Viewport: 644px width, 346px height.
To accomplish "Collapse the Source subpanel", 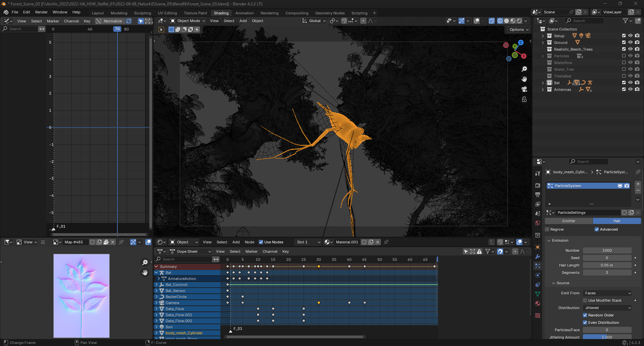I will point(554,283).
